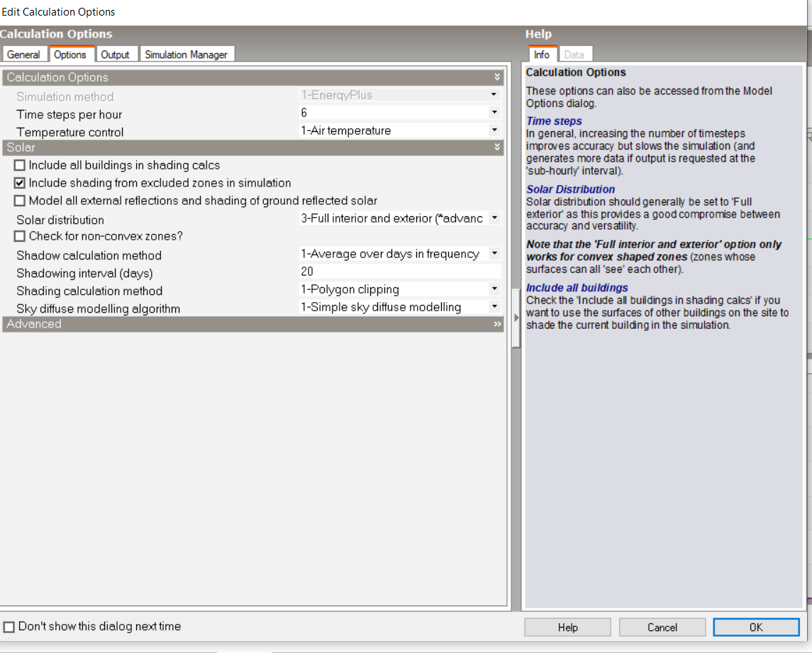The width and height of the screenshot is (812, 653).
Task: Click the 'Solar Distribution' help heading
Action: 571,189
